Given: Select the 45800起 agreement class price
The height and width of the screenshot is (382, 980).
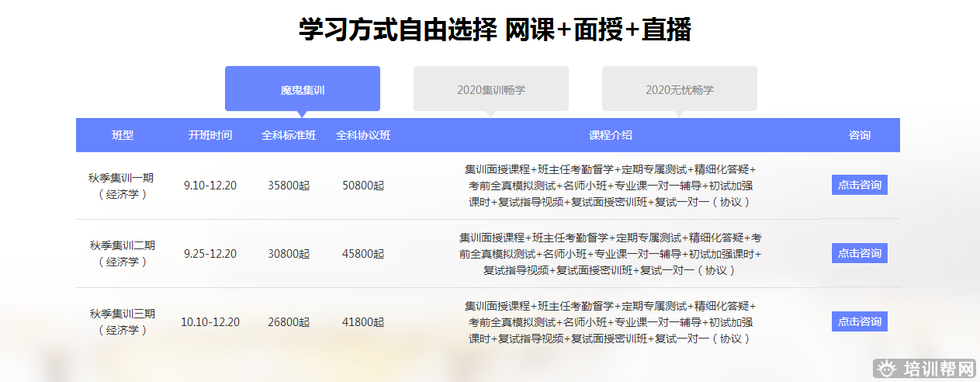Looking at the screenshot, I should [x=363, y=254].
